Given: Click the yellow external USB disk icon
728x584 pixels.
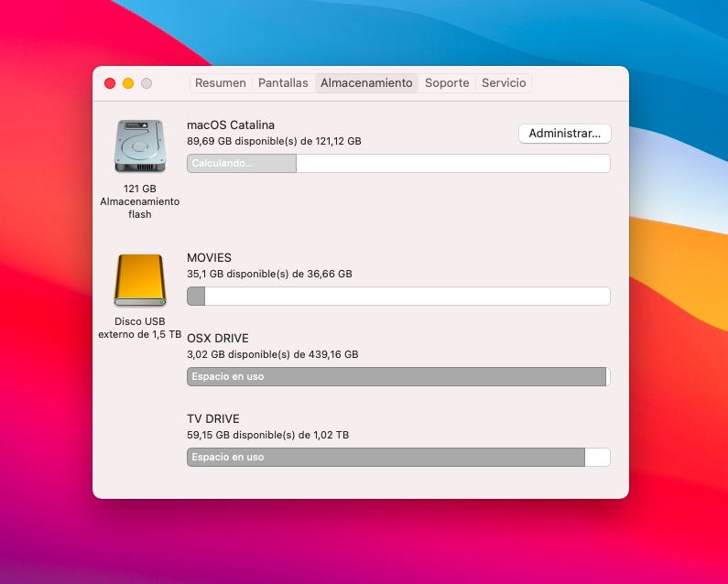Looking at the screenshot, I should coord(139,280).
